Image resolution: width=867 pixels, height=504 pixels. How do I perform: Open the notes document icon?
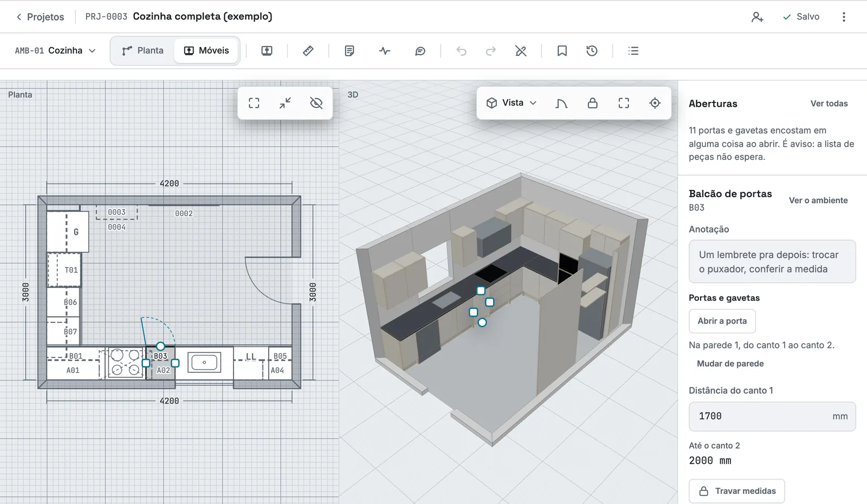pos(350,51)
